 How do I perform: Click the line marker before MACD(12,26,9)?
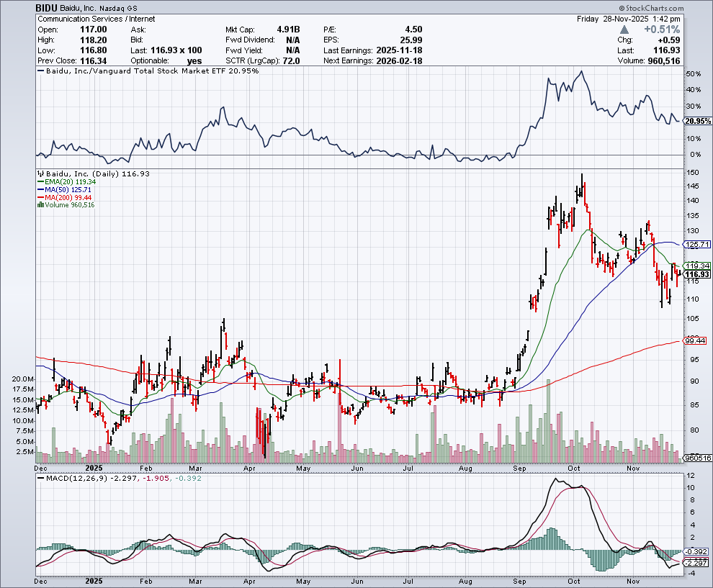41,478
